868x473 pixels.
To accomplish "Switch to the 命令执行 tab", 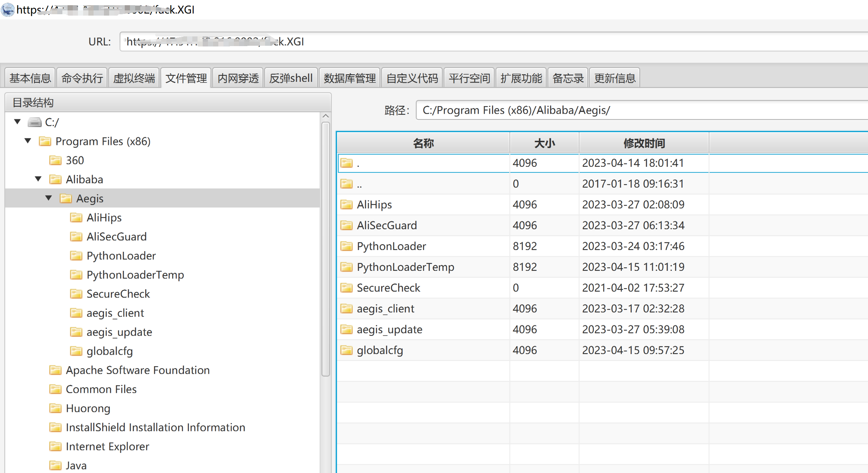I will coord(82,78).
